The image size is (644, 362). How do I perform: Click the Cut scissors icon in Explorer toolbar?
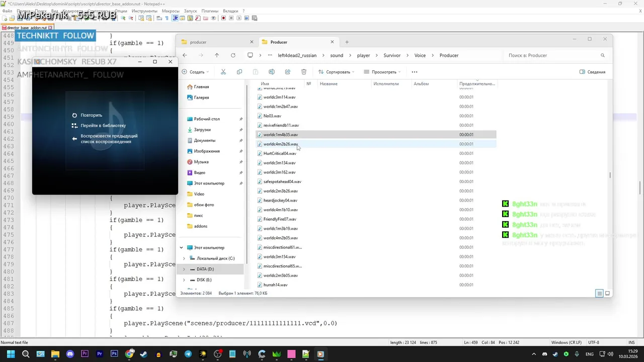point(223,72)
